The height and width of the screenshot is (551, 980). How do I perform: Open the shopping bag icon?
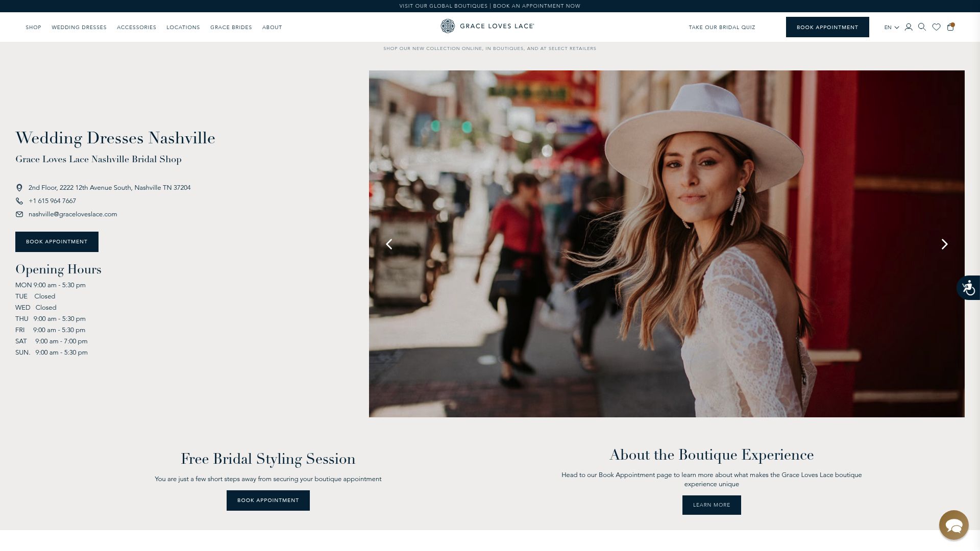point(950,27)
